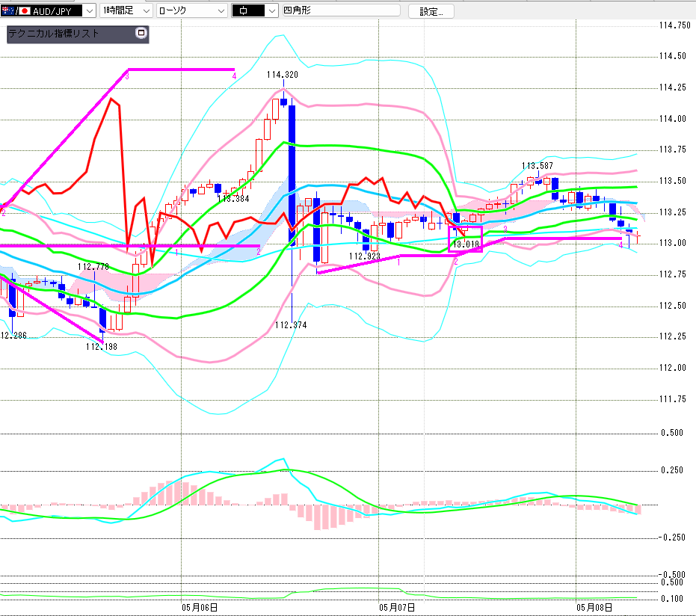Click the 113.587 high price label
696x616 pixels.
point(537,165)
